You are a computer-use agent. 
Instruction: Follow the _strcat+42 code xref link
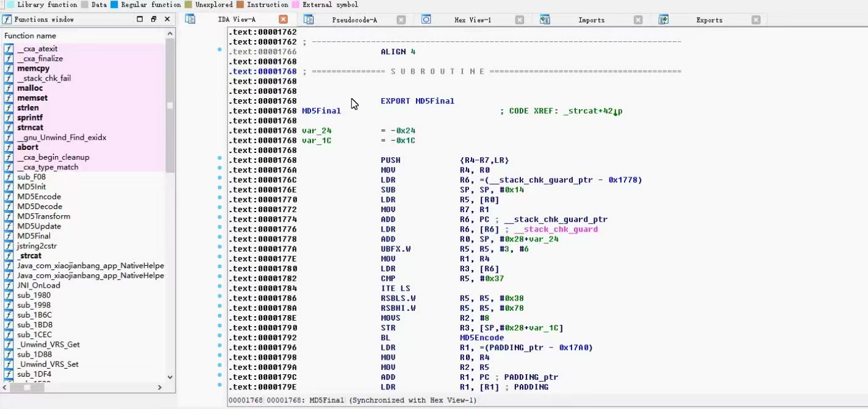coord(592,111)
